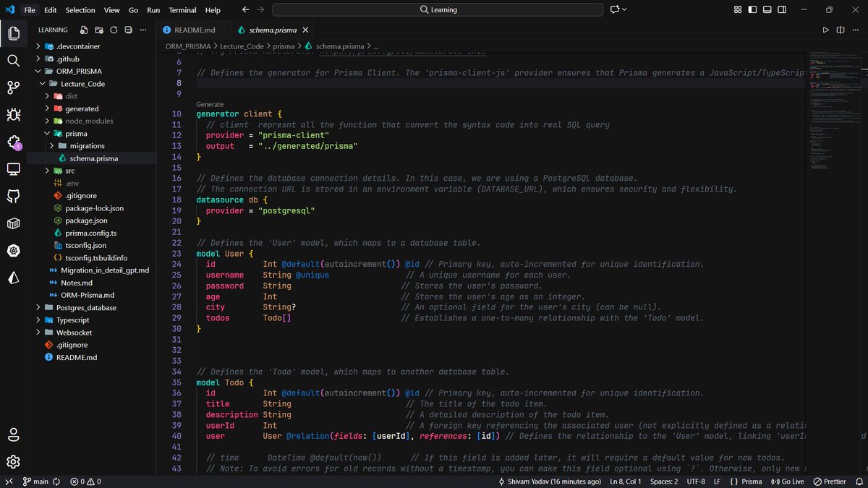Open the Extensions view with update badge
Screen dimensions: 868x488
coord(13,142)
